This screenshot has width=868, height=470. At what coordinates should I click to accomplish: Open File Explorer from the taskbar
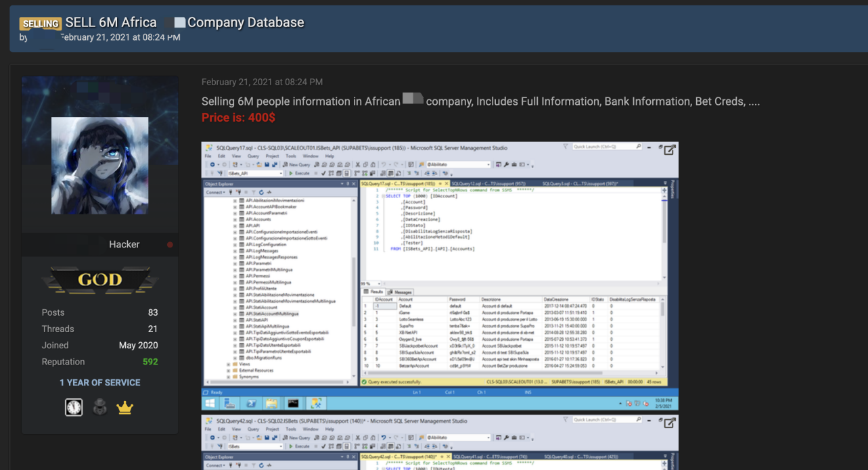point(272,403)
